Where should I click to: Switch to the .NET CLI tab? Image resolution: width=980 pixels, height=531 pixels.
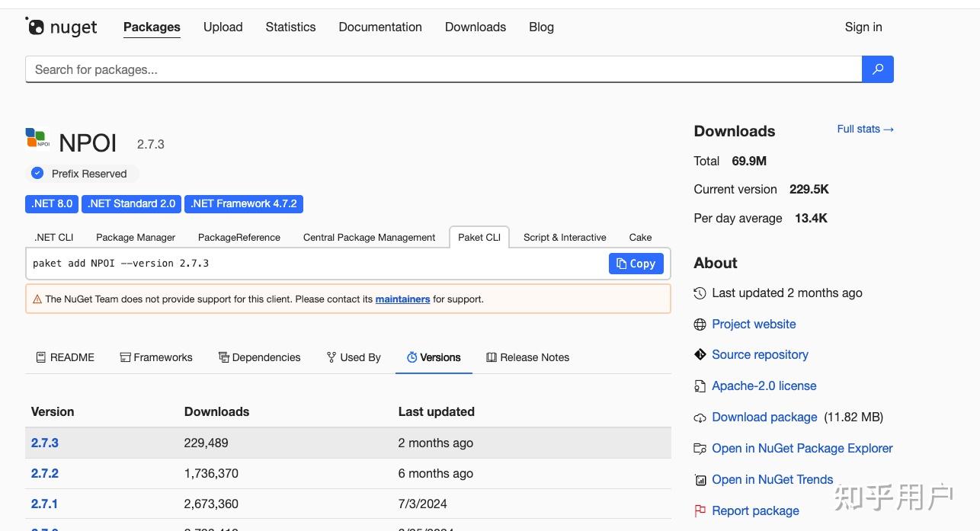click(54, 238)
